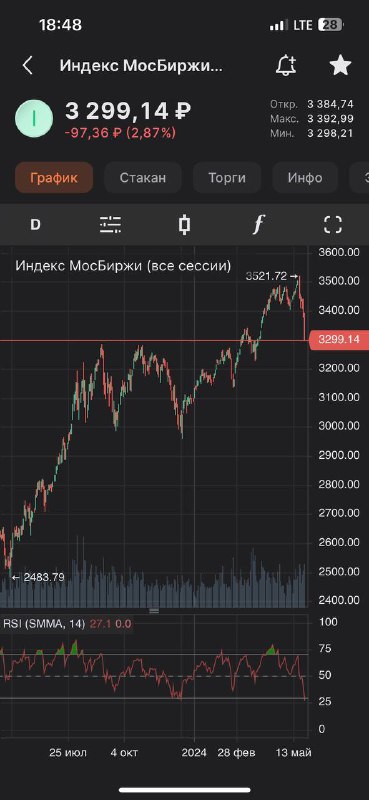The image size is (369, 800).
Task: Add price alert with bell icon
Action: (286, 65)
